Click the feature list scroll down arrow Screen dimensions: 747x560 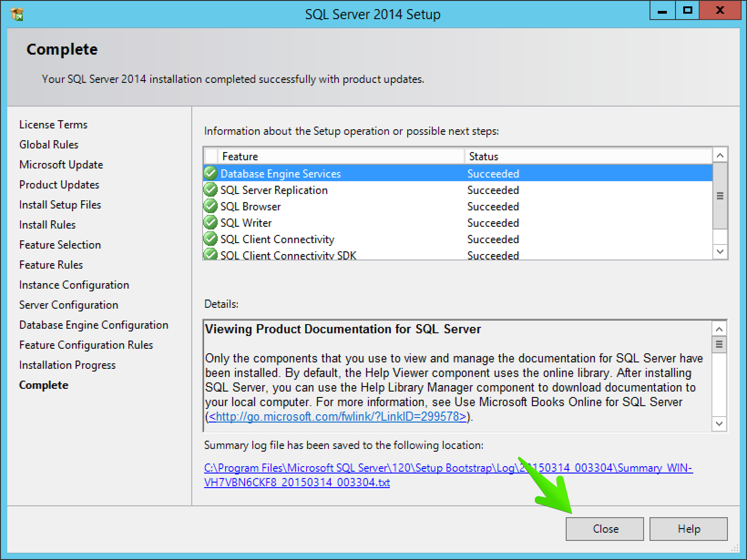pyautogui.click(x=720, y=252)
